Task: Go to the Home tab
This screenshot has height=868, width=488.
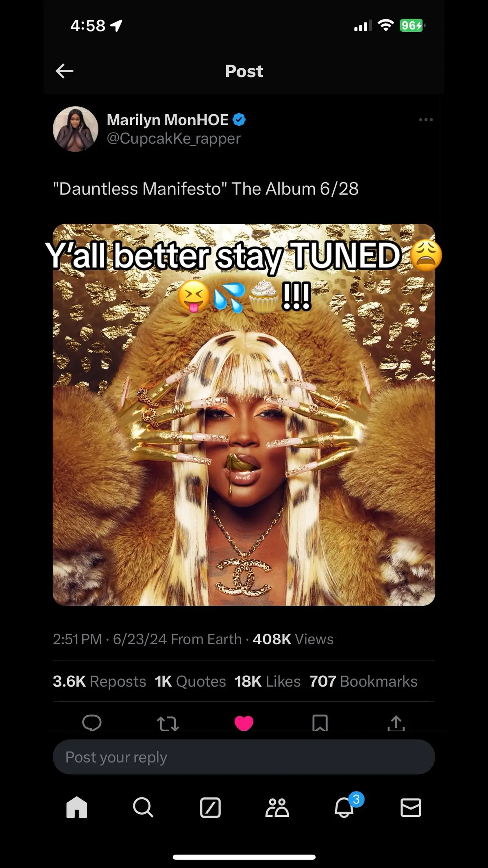Action: (77, 807)
